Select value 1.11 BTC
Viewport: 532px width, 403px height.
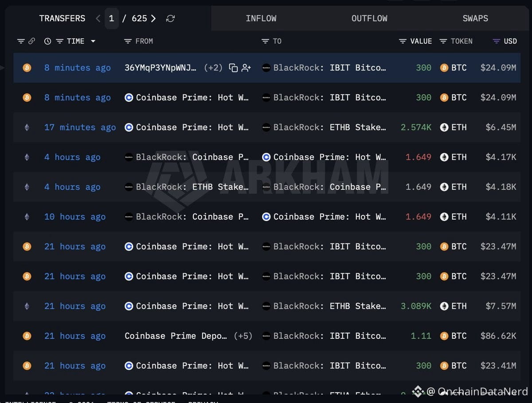tap(421, 336)
